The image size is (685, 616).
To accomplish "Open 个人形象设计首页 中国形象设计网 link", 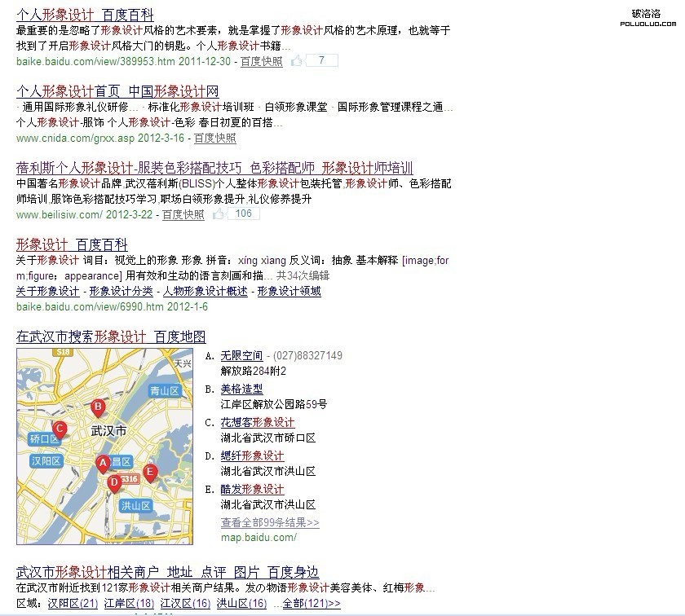I will tap(117, 90).
